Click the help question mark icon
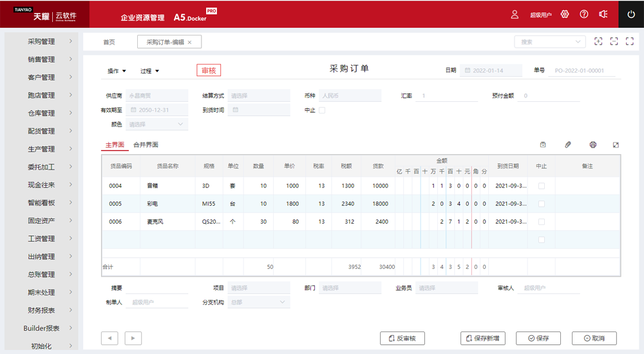Screen dimensions: 644x354 (x=584, y=14)
